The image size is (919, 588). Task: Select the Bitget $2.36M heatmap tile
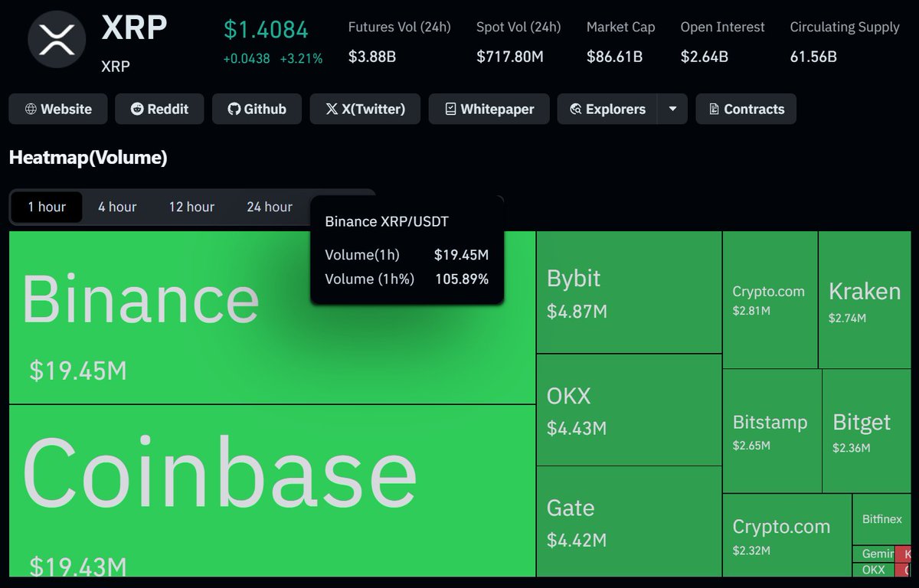pos(867,431)
